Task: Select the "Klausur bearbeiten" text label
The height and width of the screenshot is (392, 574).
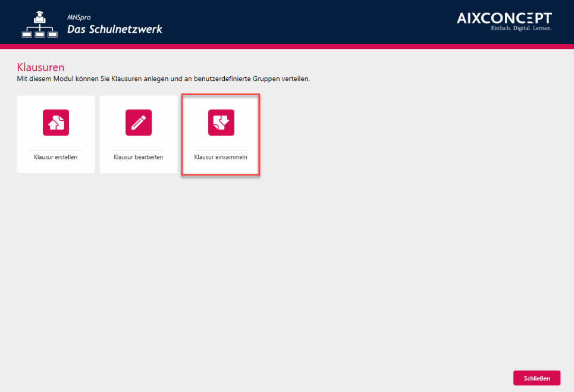Action: click(x=138, y=158)
